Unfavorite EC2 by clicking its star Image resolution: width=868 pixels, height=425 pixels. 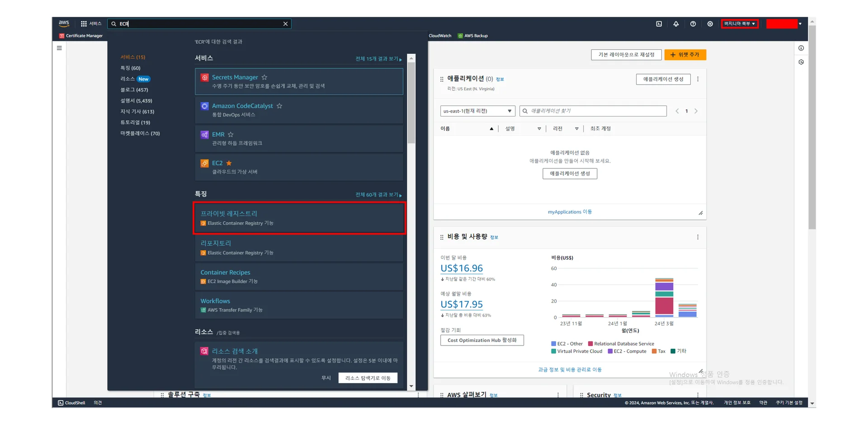pyautogui.click(x=229, y=163)
